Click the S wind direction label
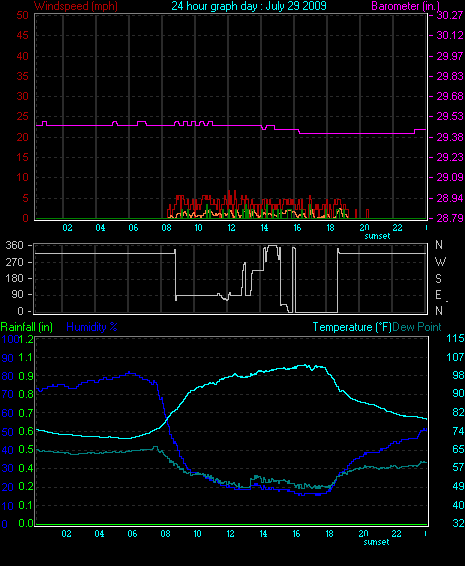 click(x=438, y=278)
